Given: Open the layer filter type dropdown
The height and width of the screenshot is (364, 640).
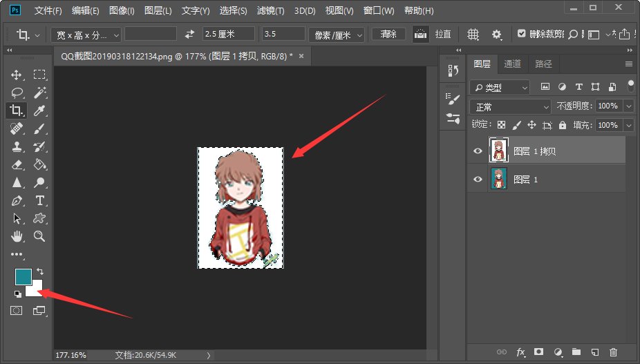Looking at the screenshot, I should click(500, 87).
